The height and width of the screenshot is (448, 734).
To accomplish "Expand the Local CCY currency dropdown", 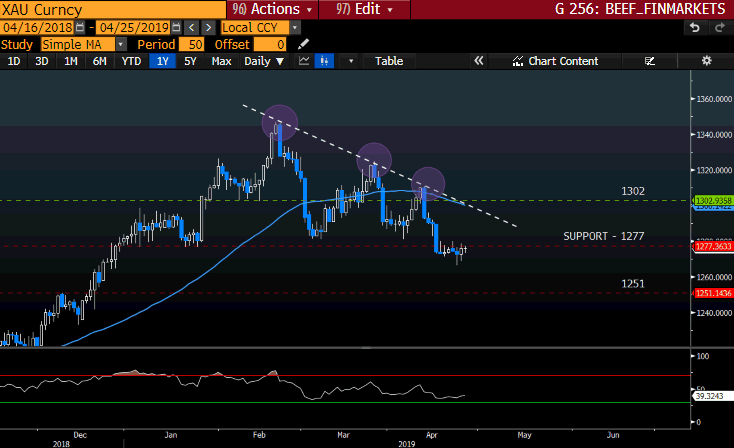I will tap(294, 28).
